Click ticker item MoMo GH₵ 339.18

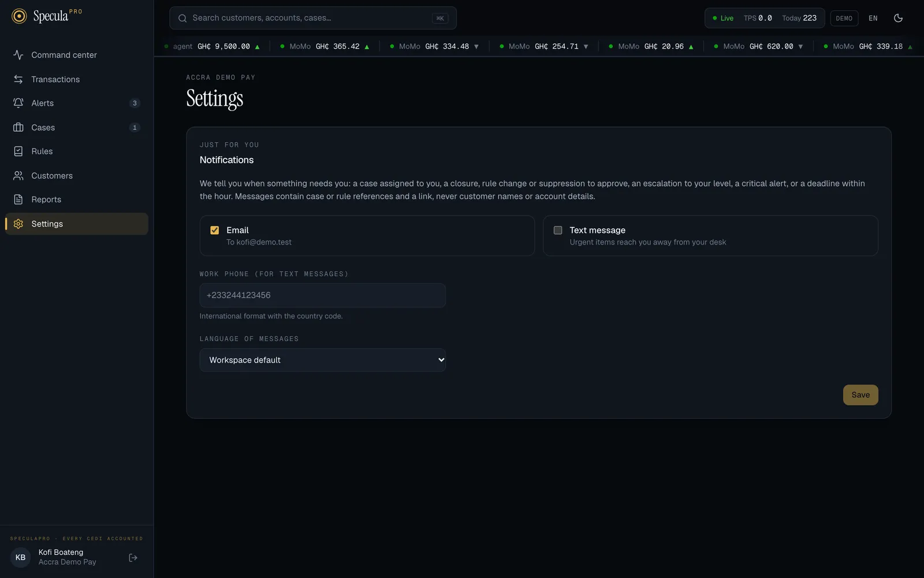click(x=868, y=46)
